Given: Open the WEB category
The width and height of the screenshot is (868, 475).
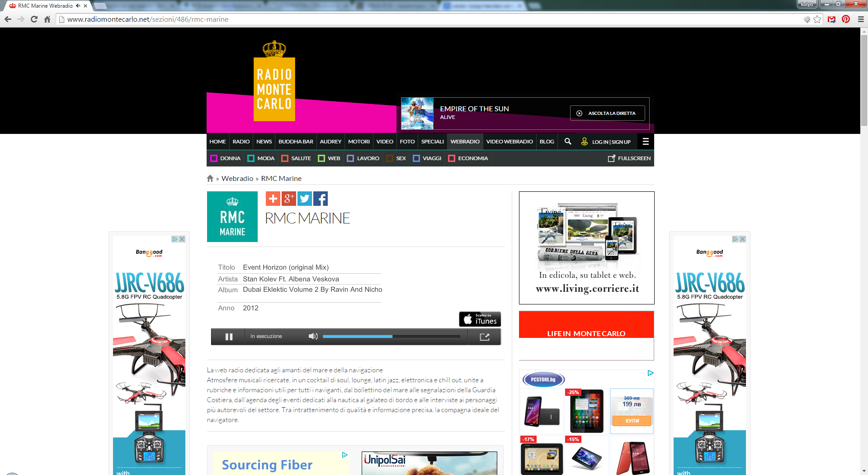Looking at the screenshot, I should point(329,158).
